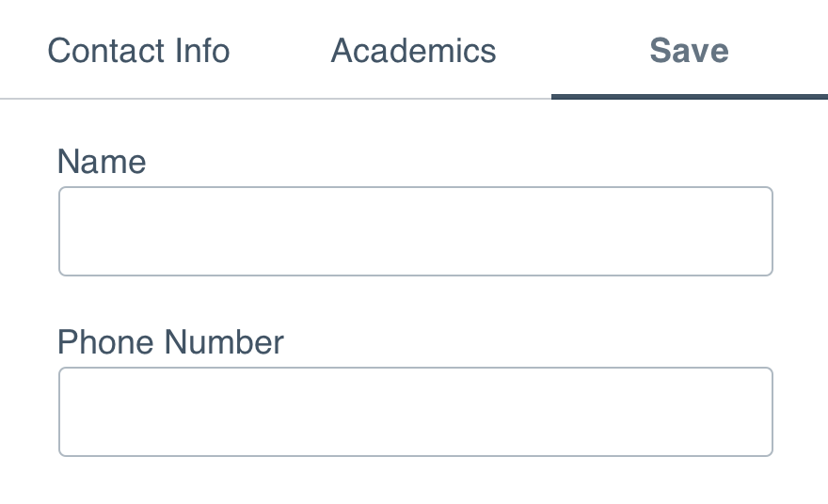This screenshot has width=828, height=504.
Task: Choose Contact Info from the tab bar
Action: click(x=138, y=51)
